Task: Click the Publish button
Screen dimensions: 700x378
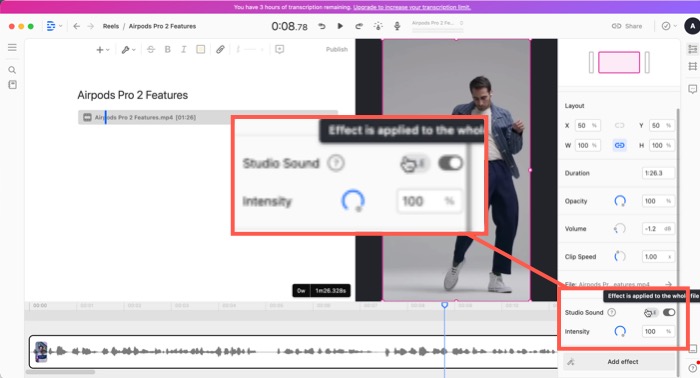Action: click(x=337, y=49)
